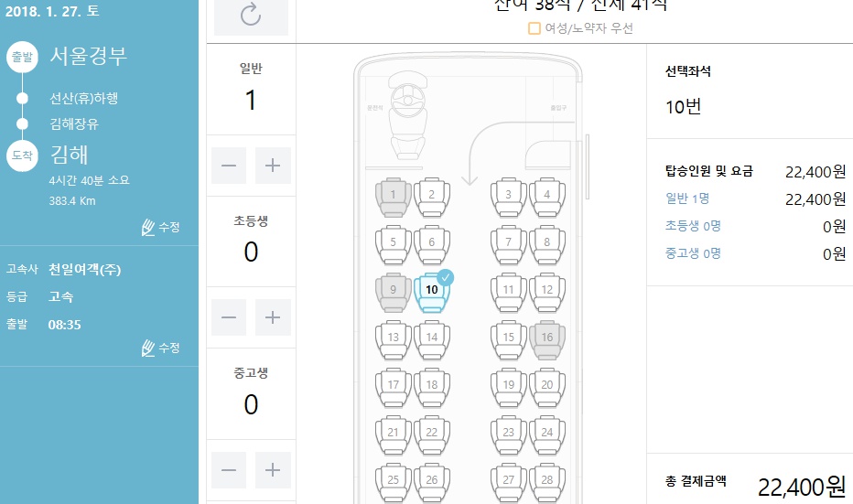Pick seat 19 on the map
This screenshot has width=853, height=504.
(x=508, y=387)
